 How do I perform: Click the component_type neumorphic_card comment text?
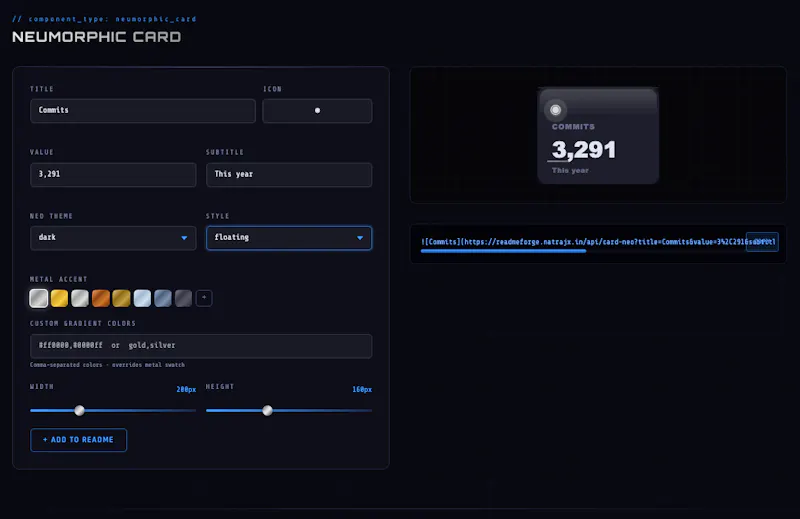click(x=104, y=19)
